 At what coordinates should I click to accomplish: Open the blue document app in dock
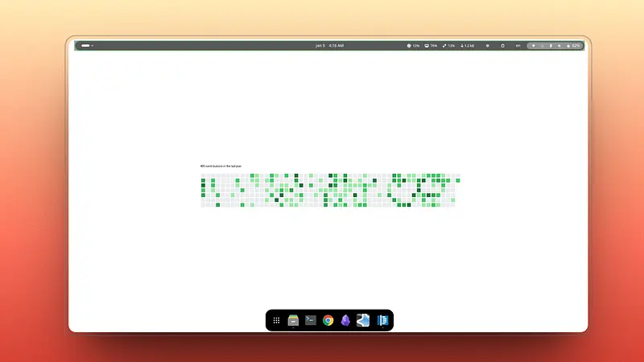(x=384, y=320)
